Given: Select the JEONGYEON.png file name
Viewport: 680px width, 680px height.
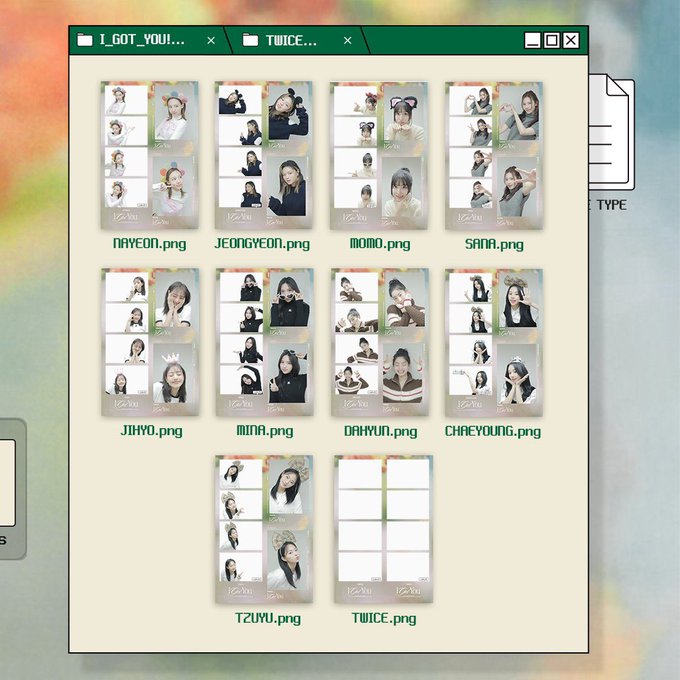Looking at the screenshot, I should [262, 244].
